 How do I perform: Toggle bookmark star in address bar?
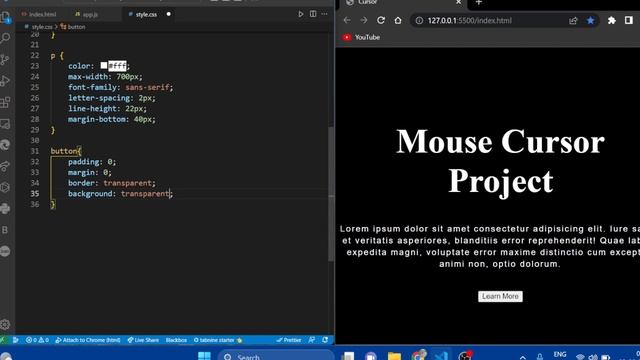coord(590,20)
